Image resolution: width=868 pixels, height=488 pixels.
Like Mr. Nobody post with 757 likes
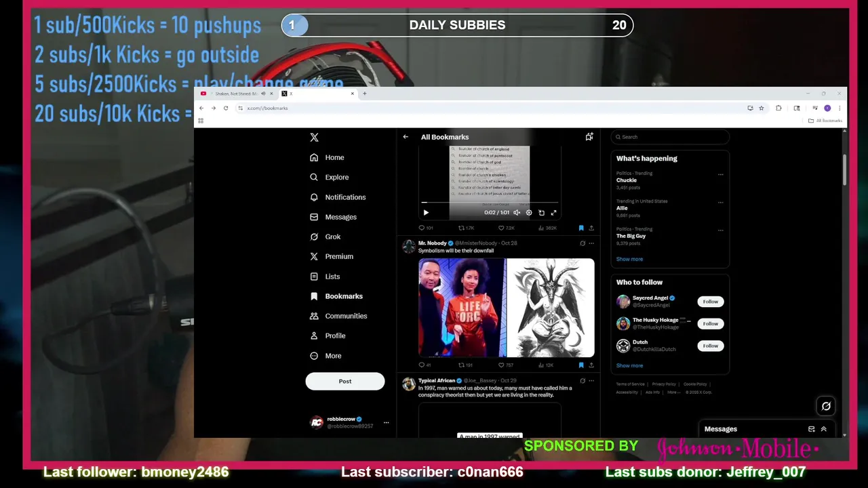pos(506,365)
